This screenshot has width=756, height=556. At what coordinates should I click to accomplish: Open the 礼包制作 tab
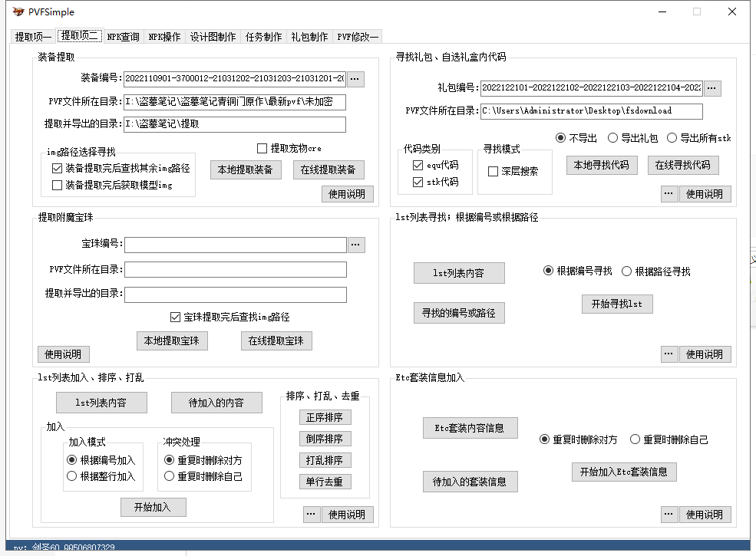pos(309,37)
